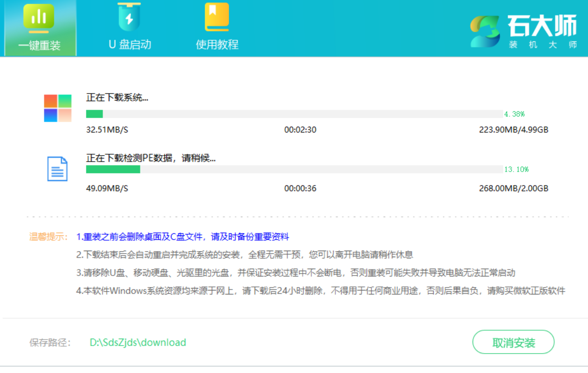Switch to the U 盘启动 tab label
The image size is (588, 373).
coord(129,44)
